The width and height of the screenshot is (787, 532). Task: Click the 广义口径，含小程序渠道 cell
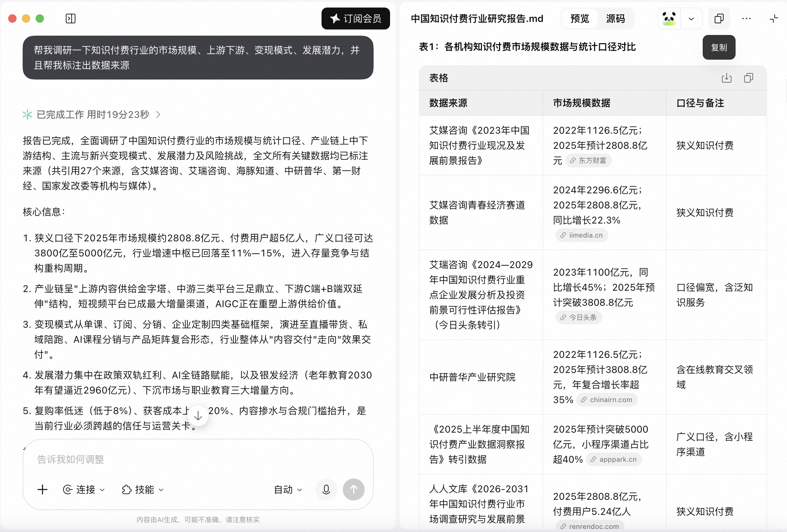[716, 444]
